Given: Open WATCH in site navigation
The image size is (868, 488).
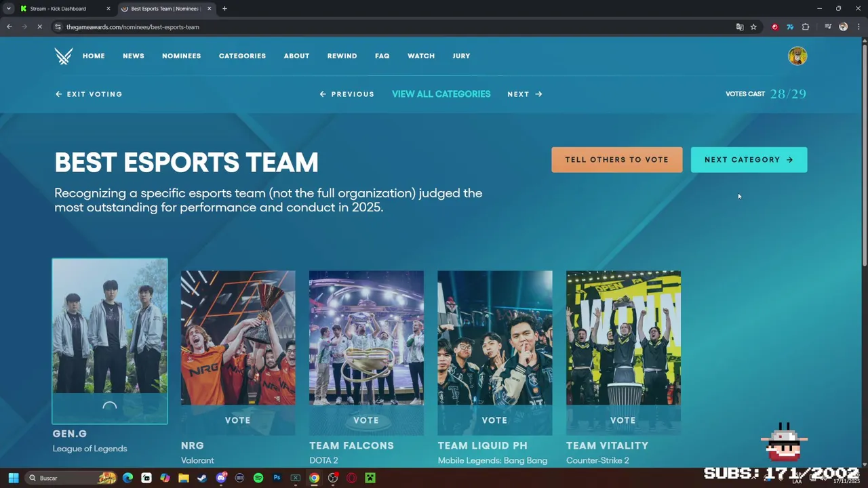Looking at the screenshot, I should [421, 56].
